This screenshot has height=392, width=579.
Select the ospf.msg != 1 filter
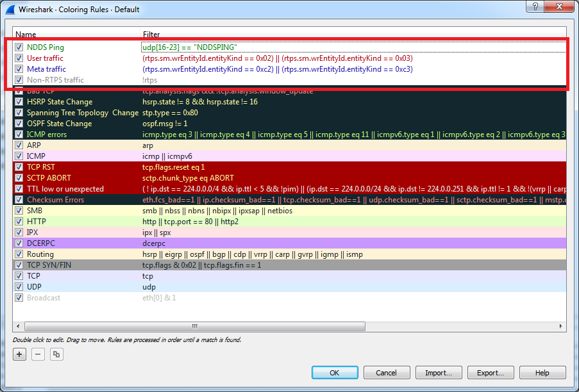165,124
